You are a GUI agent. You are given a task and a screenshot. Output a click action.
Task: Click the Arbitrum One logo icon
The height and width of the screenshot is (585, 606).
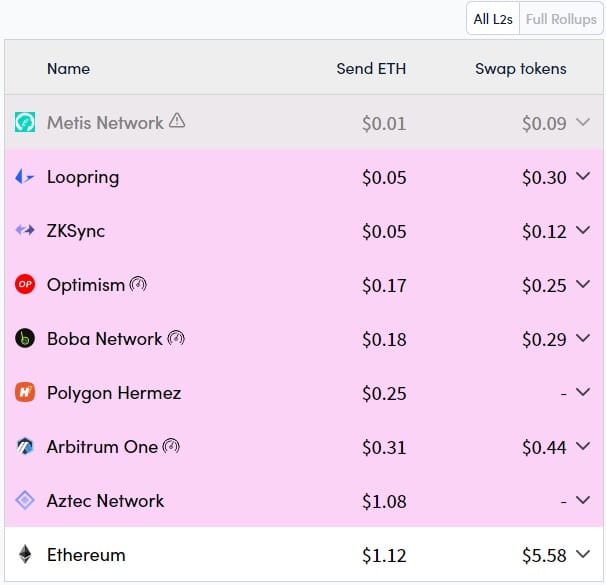[25, 446]
